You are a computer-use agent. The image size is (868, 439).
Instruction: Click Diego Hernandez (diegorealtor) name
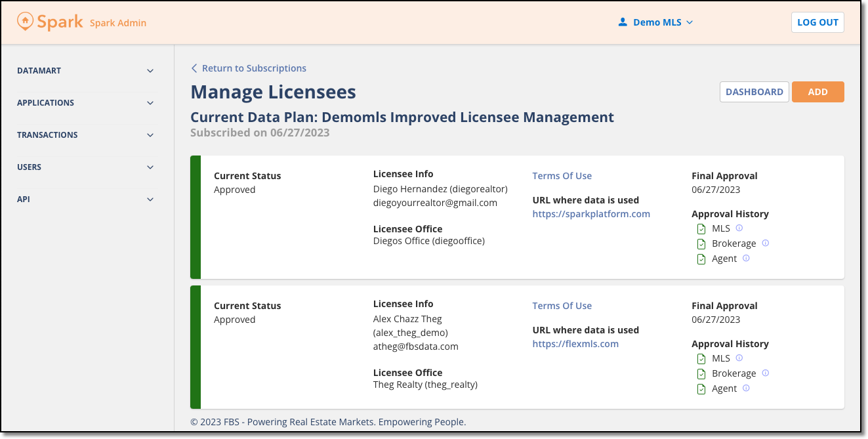pyautogui.click(x=440, y=189)
